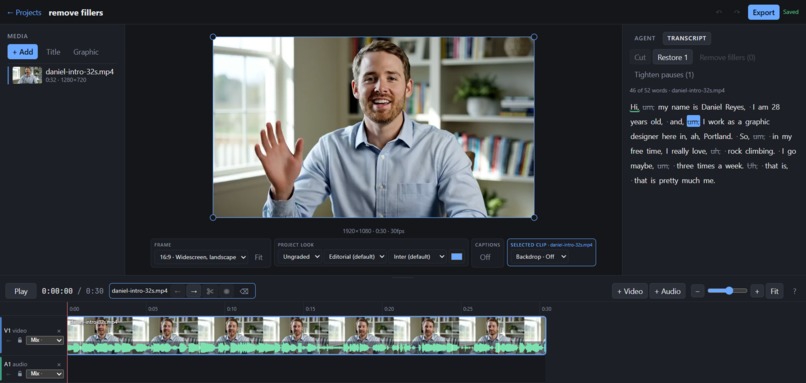Click Remove fillers (0)
Viewport: 806px width, 383px height.
point(727,58)
